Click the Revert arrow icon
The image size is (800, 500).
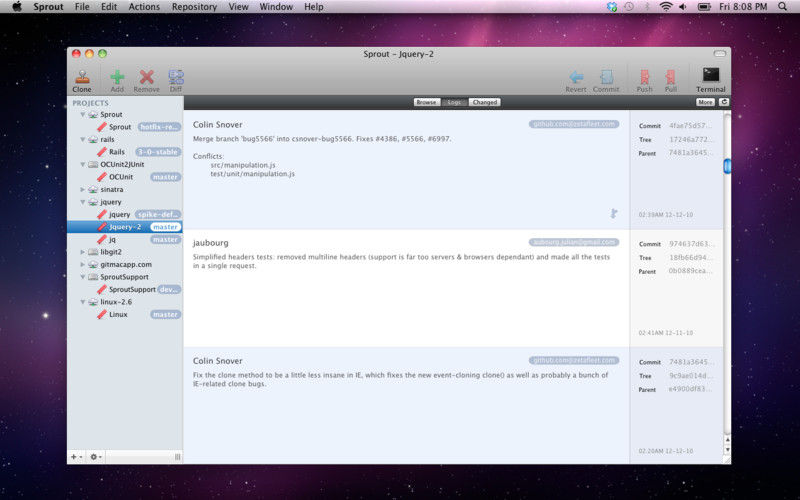pyautogui.click(x=576, y=77)
